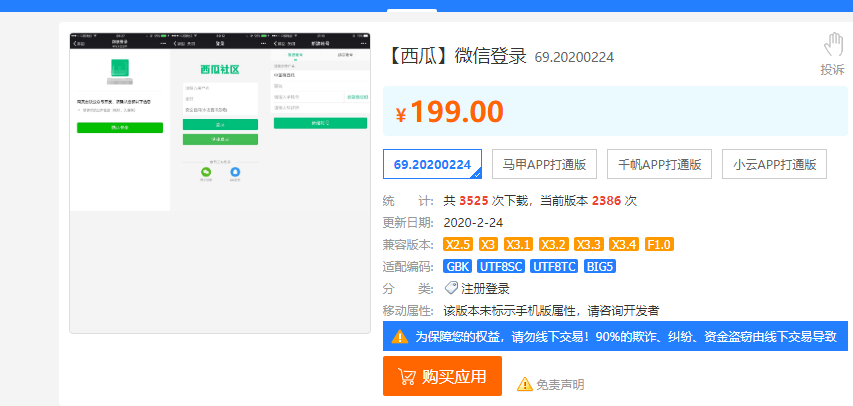The image size is (853, 406).
Task: Click the 购买应用 purchase button
Action: coord(442,376)
